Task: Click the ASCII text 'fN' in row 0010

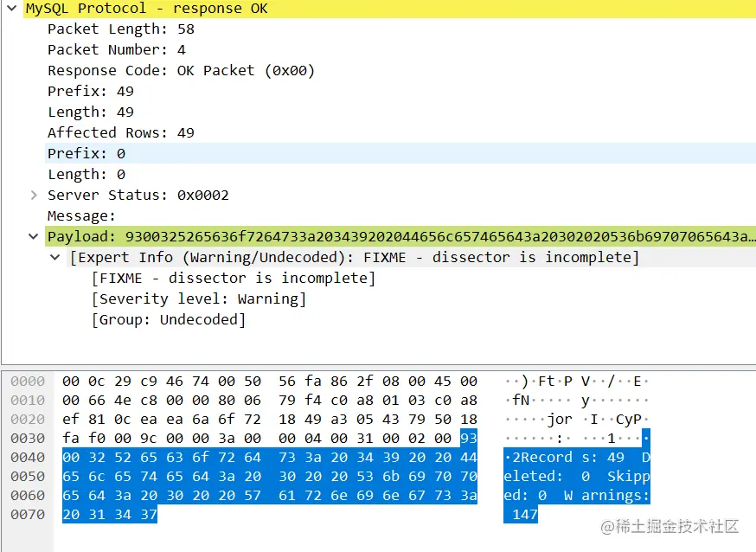Action: pos(521,400)
